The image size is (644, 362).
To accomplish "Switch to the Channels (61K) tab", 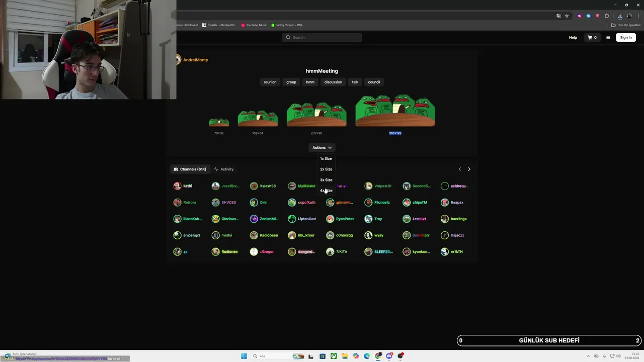I will (x=190, y=169).
